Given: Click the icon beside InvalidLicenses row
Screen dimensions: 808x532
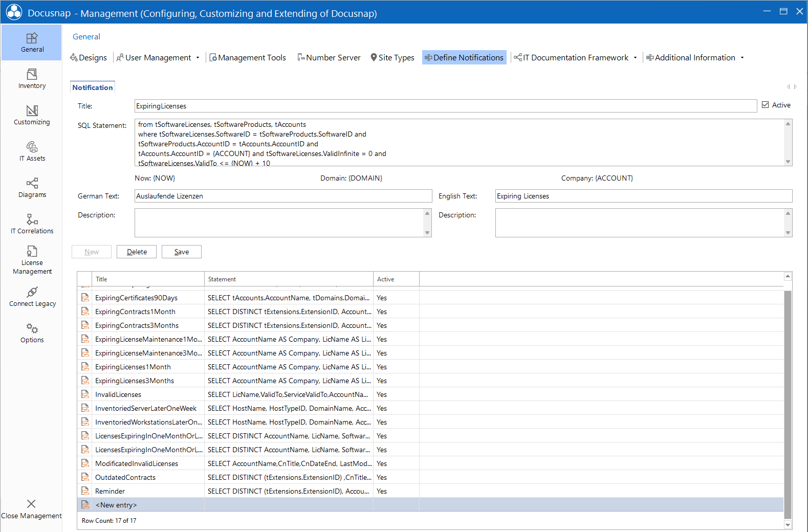Looking at the screenshot, I should (85, 394).
